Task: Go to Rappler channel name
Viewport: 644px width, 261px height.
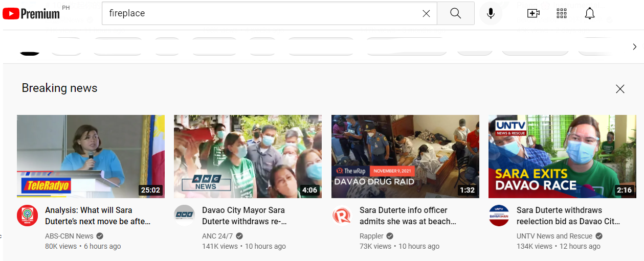Action: coord(371,236)
